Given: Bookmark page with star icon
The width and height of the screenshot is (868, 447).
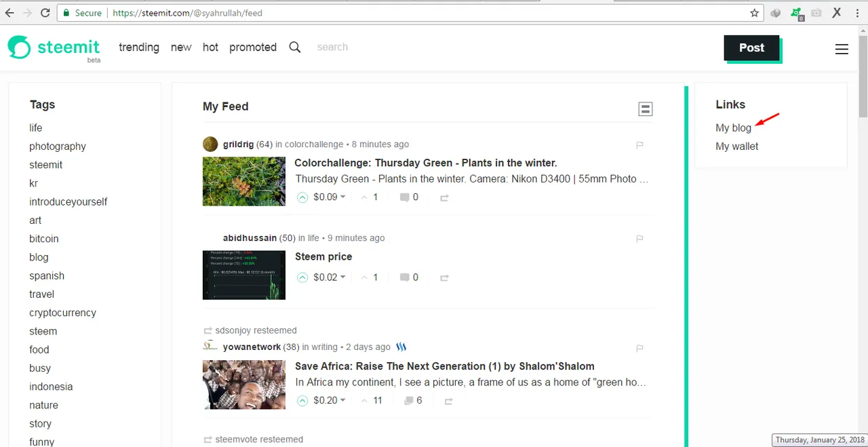Looking at the screenshot, I should 755,13.
